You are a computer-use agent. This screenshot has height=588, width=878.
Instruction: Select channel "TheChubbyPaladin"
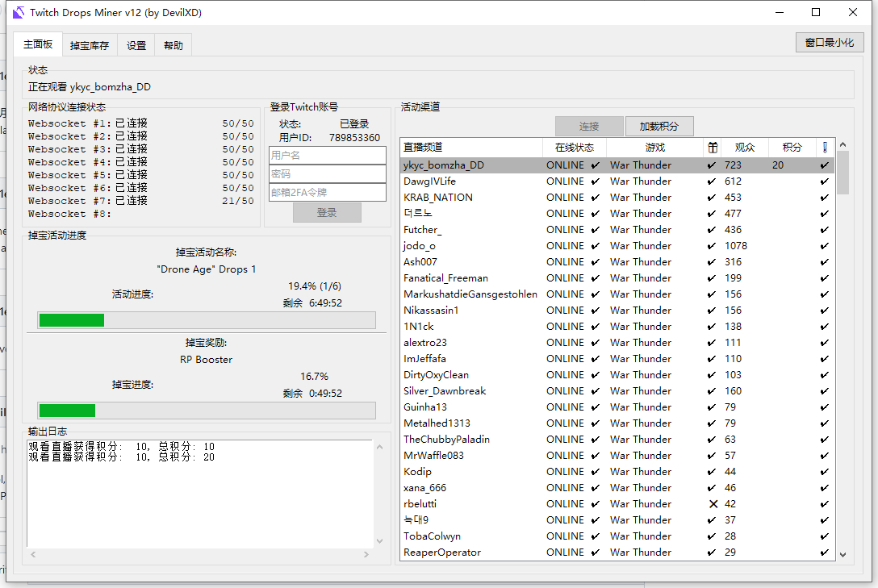pyautogui.click(x=617, y=440)
